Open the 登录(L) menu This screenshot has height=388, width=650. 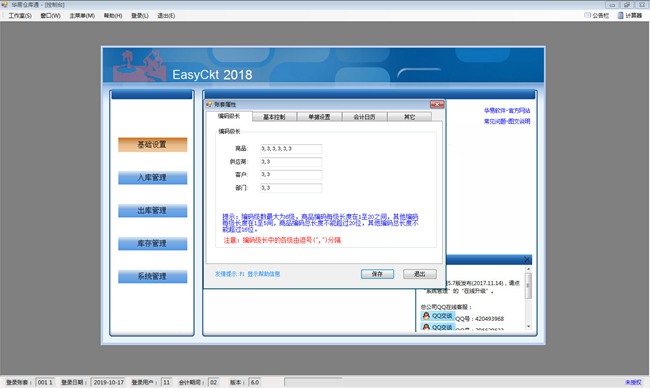[x=140, y=16]
